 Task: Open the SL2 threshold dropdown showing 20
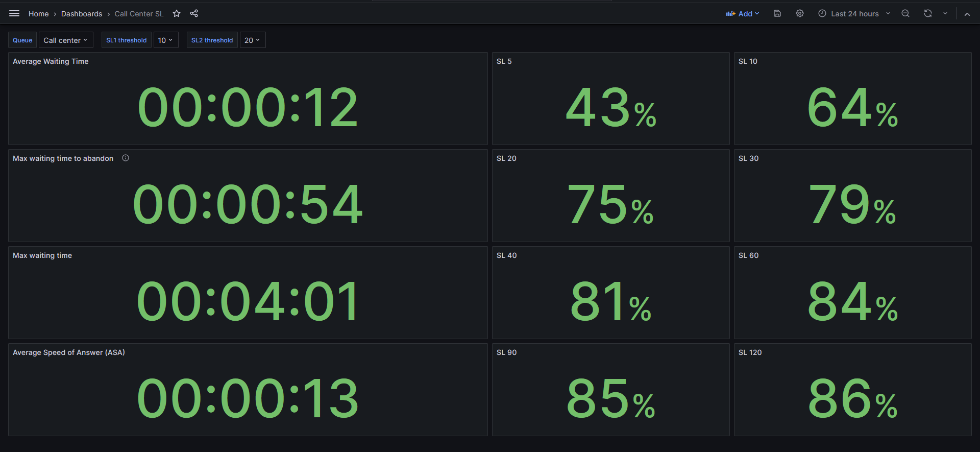click(x=252, y=40)
